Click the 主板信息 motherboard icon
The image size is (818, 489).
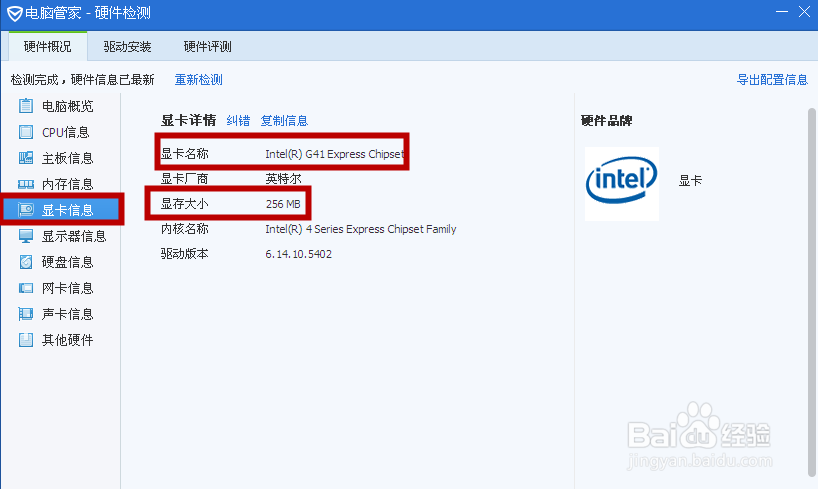pos(26,158)
